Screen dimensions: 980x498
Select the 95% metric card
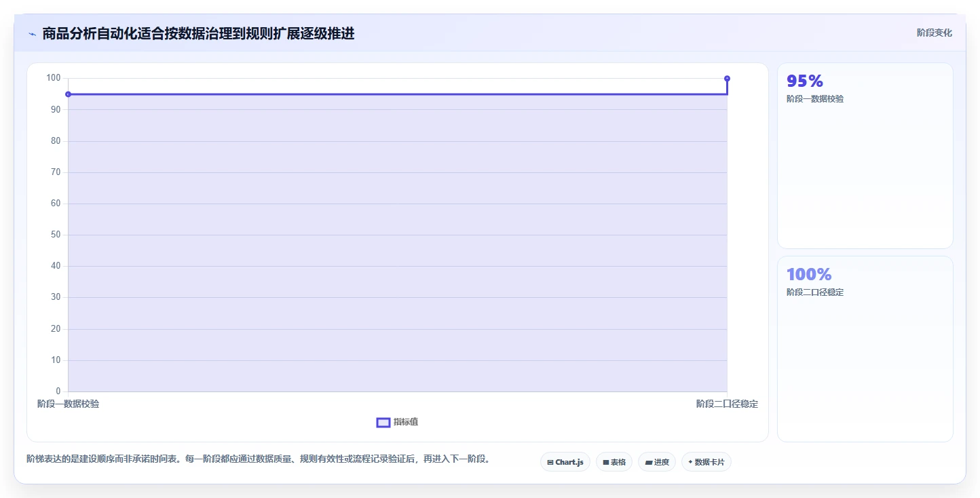(x=865, y=156)
